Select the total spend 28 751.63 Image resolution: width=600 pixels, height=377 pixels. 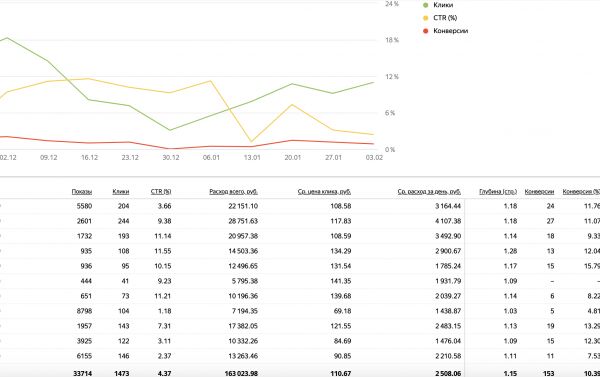pyautogui.click(x=243, y=221)
